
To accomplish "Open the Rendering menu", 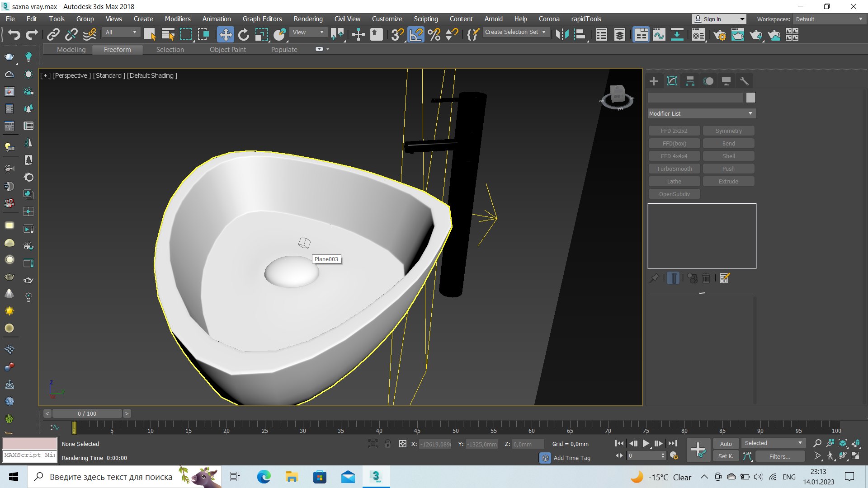I will tap(308, 19).
